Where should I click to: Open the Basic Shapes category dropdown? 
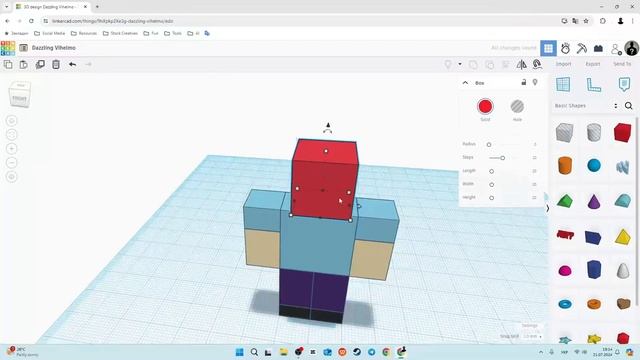616,106
